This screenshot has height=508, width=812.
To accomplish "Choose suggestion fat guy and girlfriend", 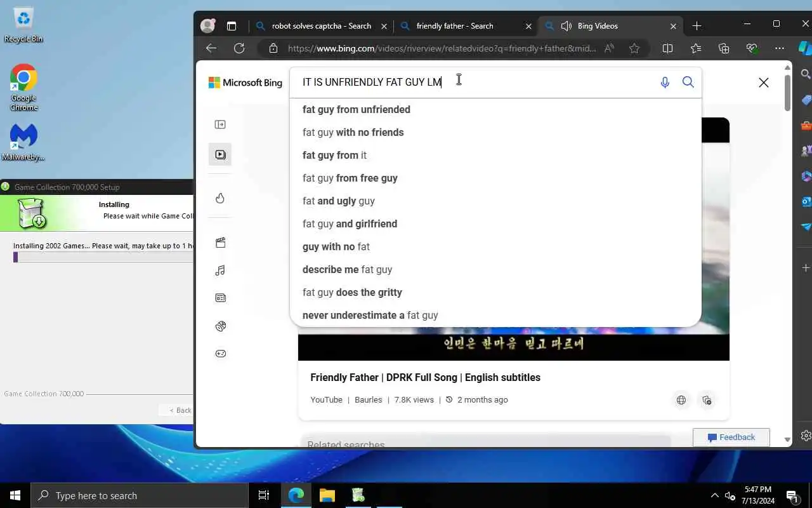I will click(495, 224).
